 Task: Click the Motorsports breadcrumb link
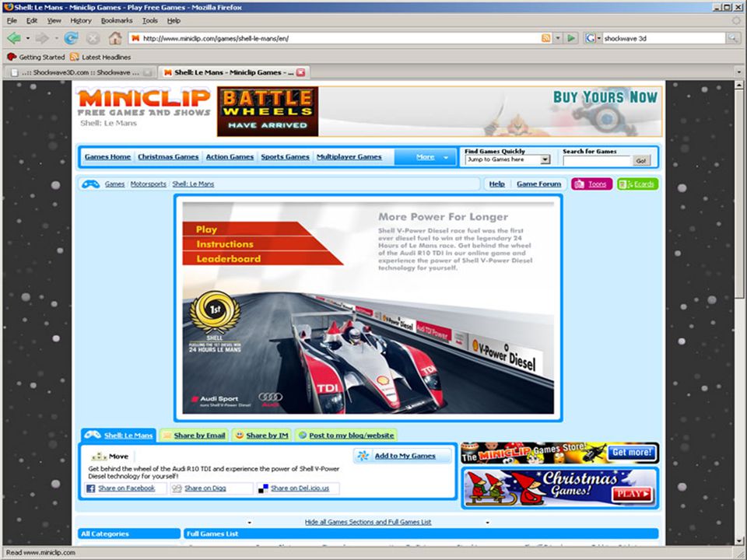pyautogui.click(x=148, y=184)
